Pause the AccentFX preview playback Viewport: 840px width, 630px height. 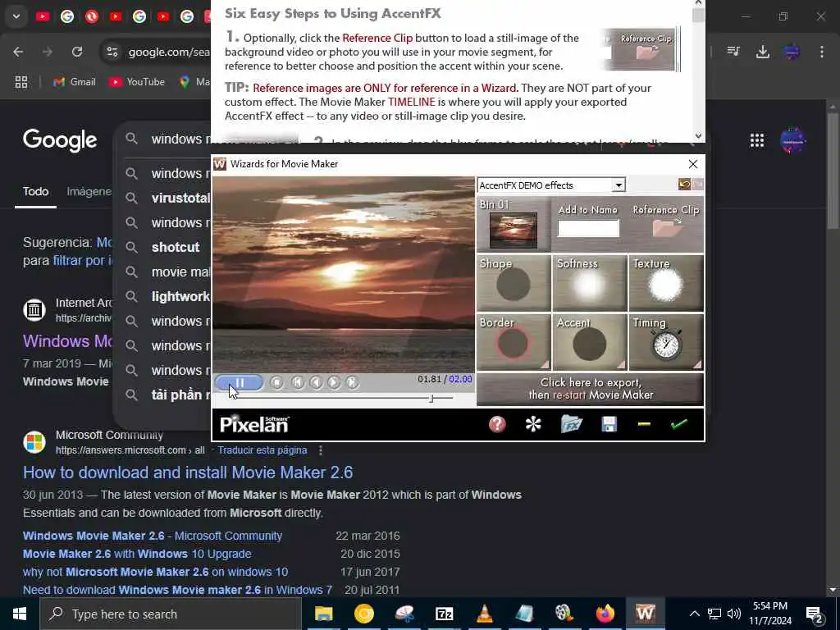point(239,382)
